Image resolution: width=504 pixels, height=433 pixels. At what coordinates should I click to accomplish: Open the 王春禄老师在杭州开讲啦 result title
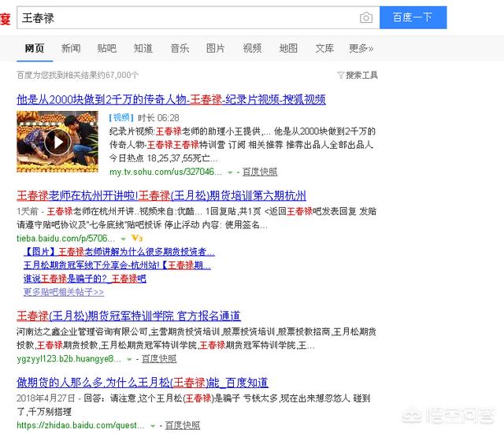click(x=161, y=195)
